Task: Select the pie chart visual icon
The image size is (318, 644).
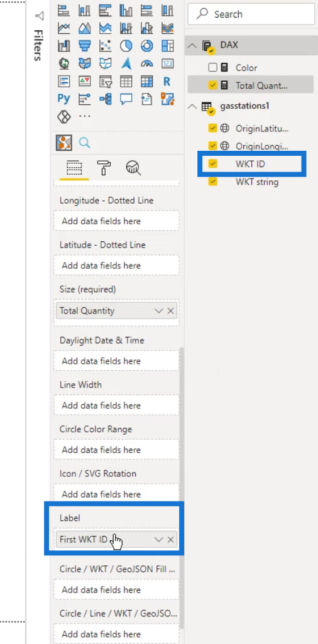Action: pos(126,46)
